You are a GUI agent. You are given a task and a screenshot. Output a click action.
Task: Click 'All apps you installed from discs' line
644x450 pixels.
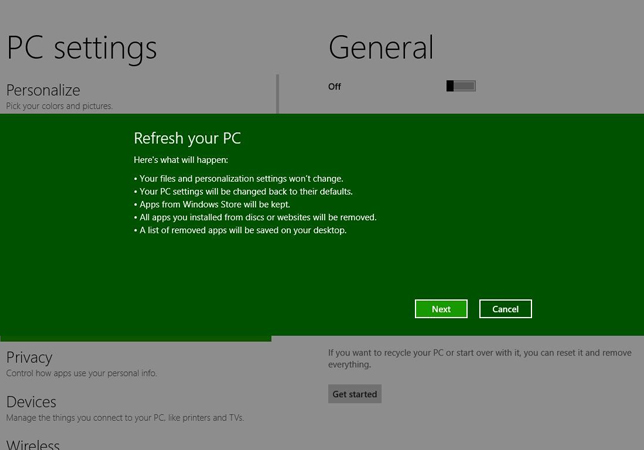(255, 217)
